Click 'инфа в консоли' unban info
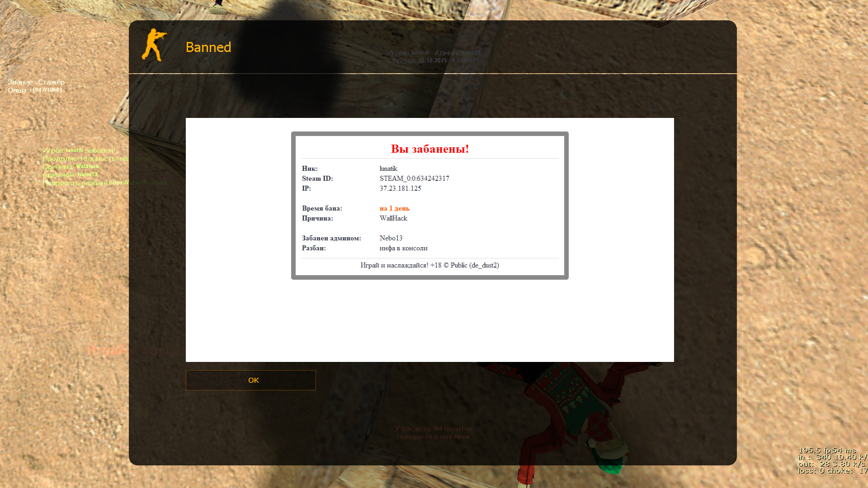 [403, 248]
